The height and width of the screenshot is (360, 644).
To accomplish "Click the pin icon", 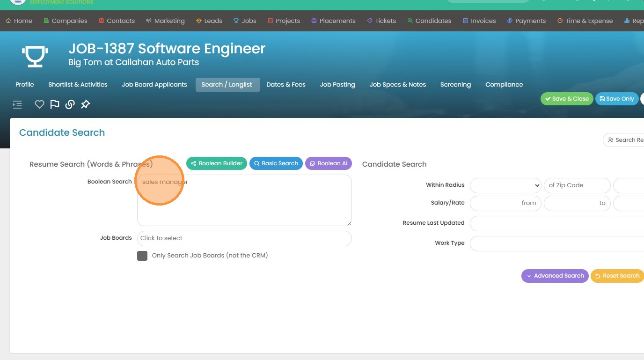I will pyautogui.click(x=85, y=104).
